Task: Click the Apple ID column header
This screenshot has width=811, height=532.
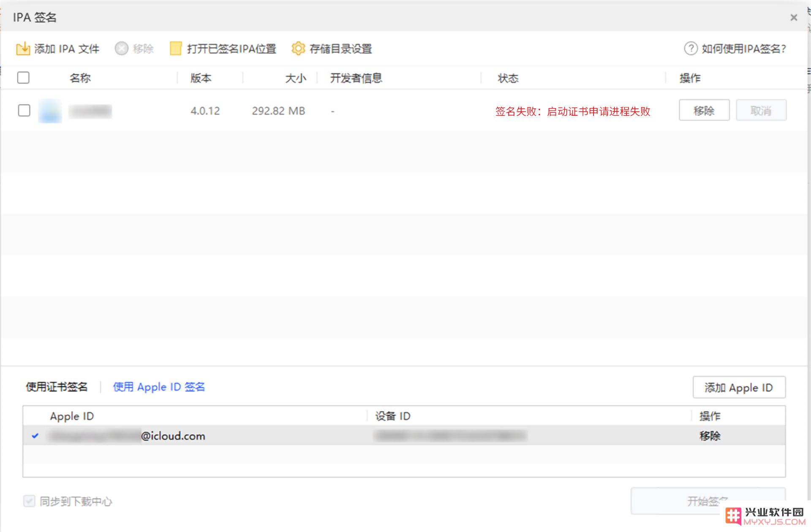Action: [x=72, y=416]
